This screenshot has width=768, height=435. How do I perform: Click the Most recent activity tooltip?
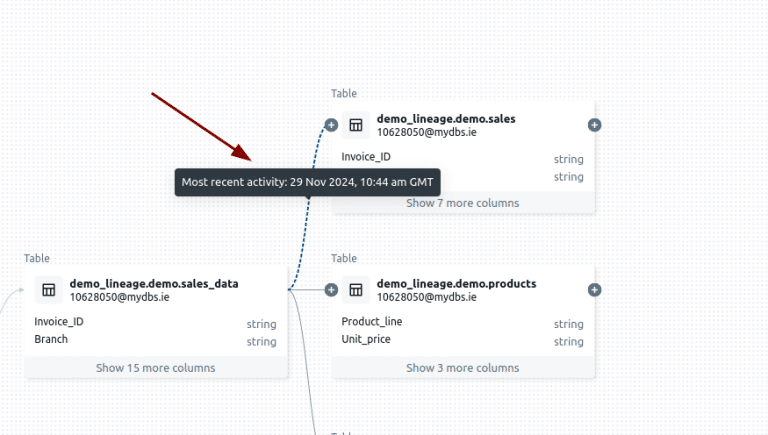click(x=307, y=182)
